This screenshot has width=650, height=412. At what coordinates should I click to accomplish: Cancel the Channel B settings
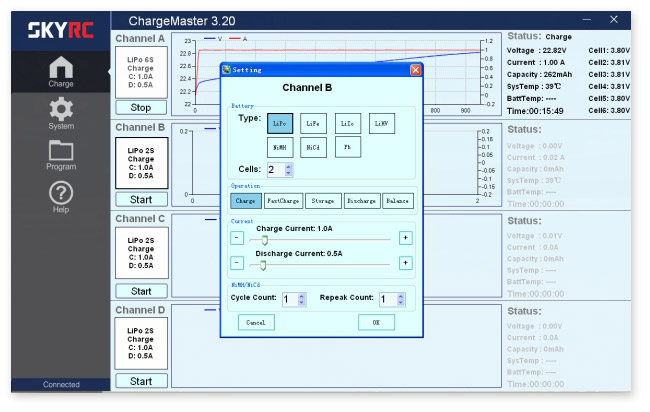click(x=256, y=322)
